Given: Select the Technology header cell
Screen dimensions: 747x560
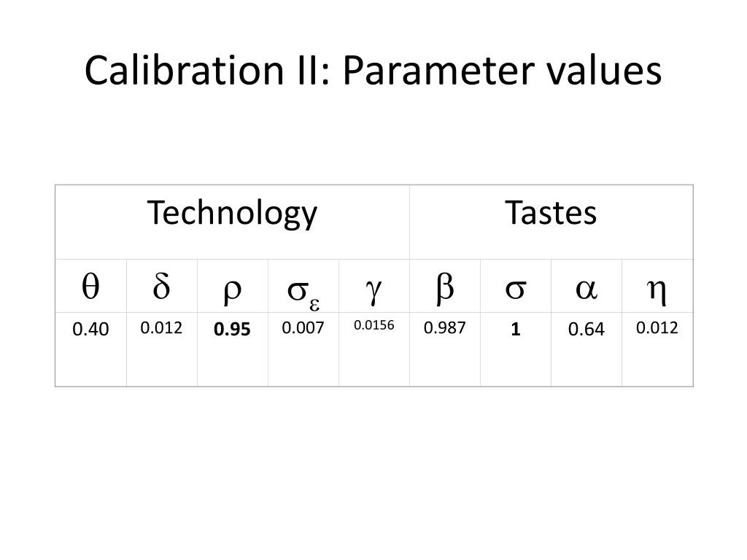Looking at the screenshot, I should click(x=232, y=214).
